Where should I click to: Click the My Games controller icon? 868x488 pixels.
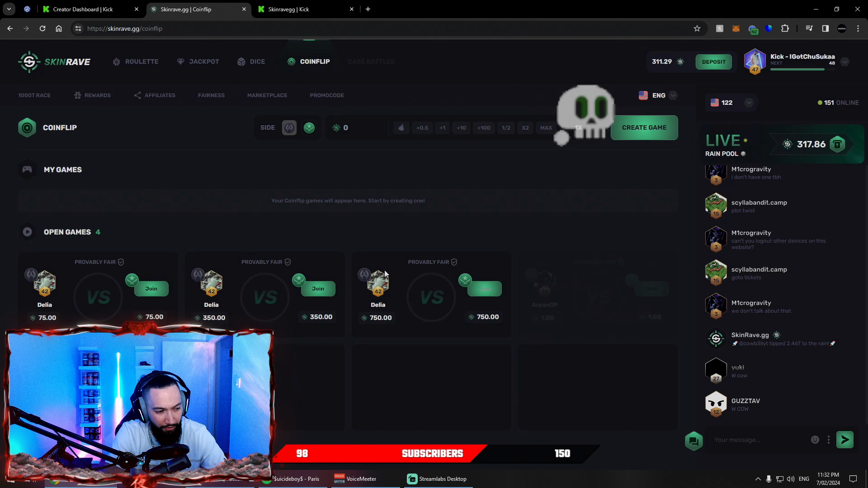click(27, 169)
